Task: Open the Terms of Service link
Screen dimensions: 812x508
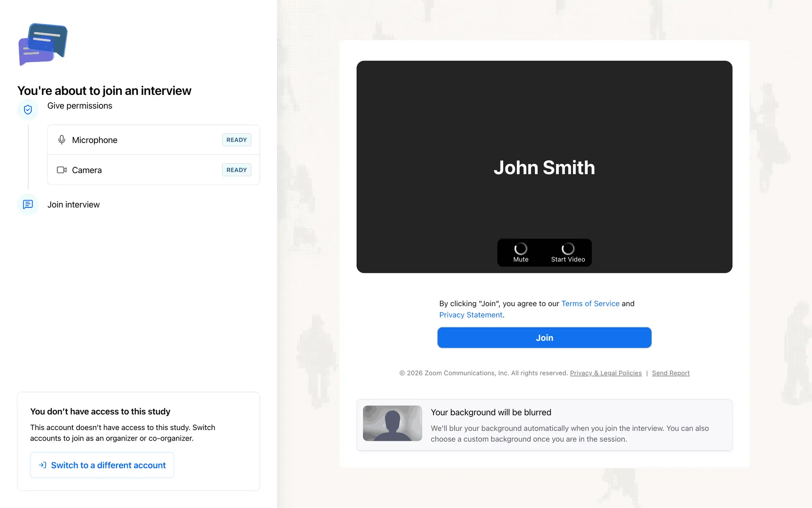Action: (590, 304)
